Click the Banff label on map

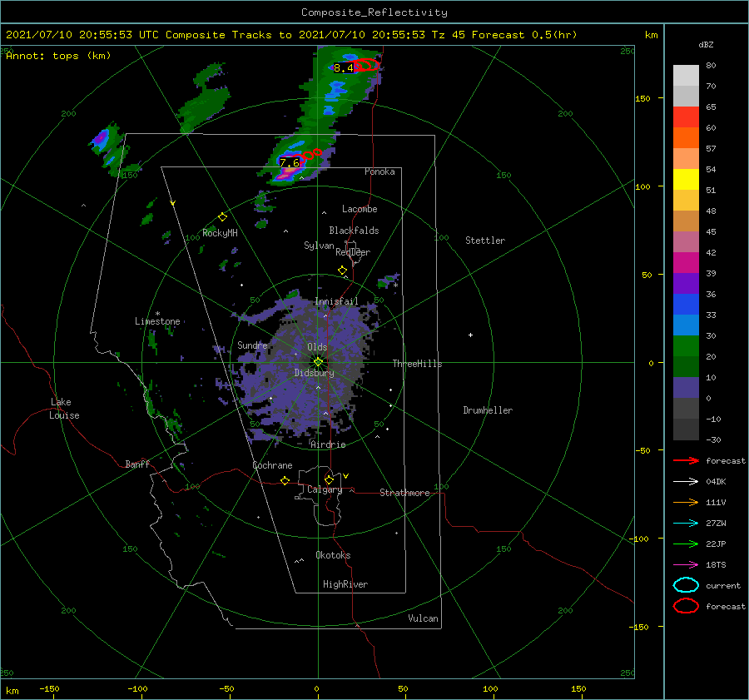click(x=137, y=464)
